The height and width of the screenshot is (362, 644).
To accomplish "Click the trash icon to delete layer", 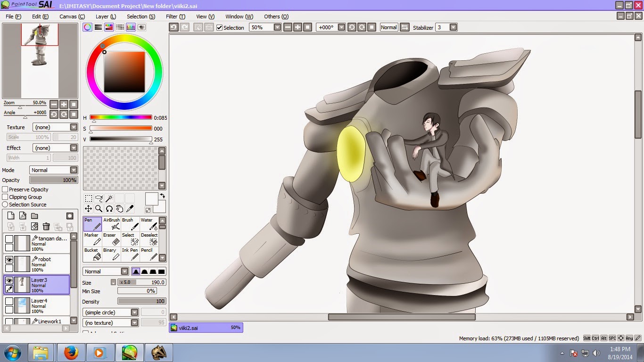I will [x=46, y=227].
